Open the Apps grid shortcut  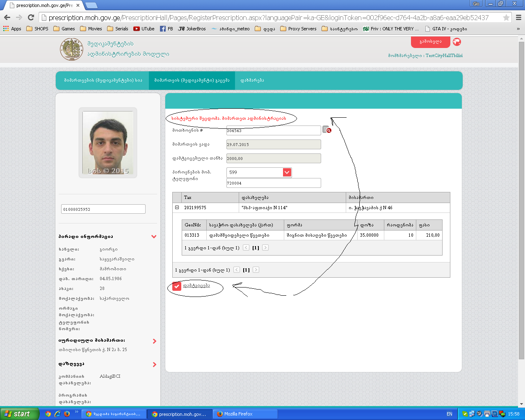tap(12, 29)
